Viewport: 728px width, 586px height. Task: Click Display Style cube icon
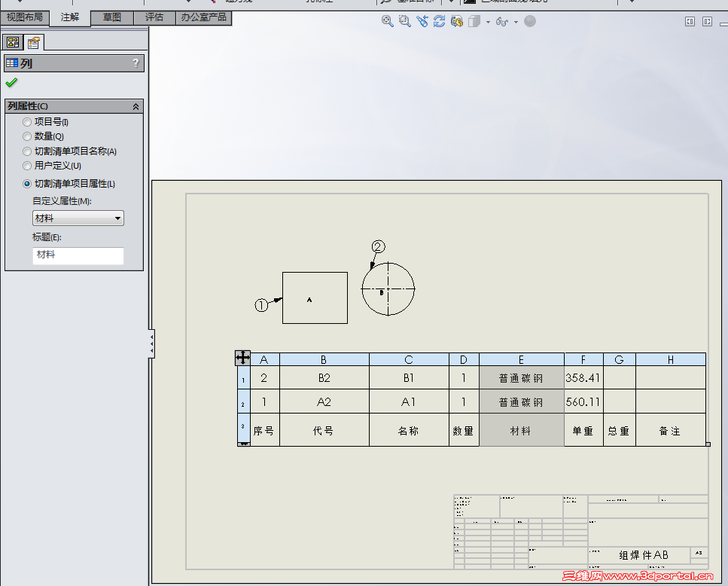pyautogui.click(x=474, y=21)
